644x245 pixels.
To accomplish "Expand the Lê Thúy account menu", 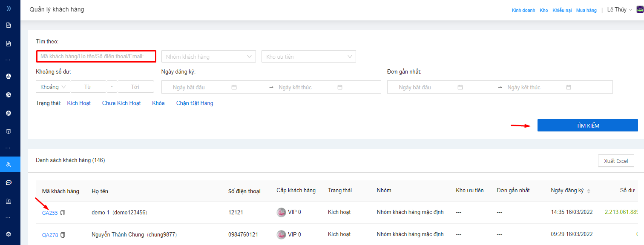I will (x=619, y=10).
